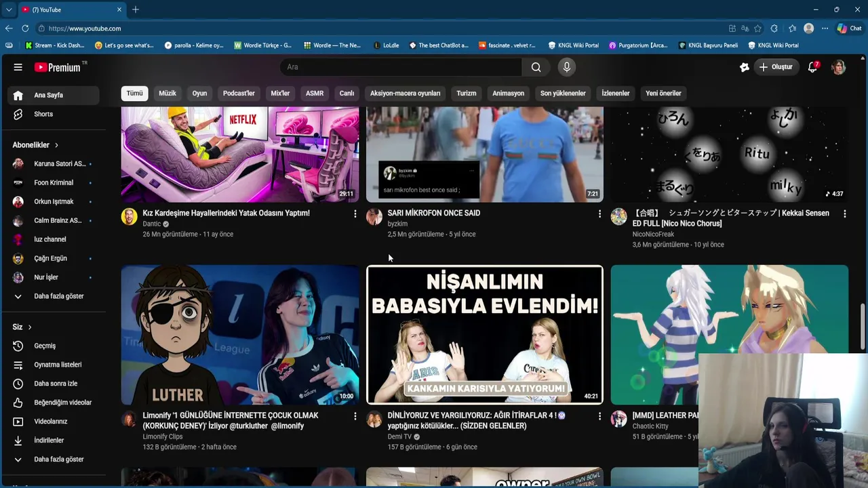Screen dimensions: 868x488
Task: Go back in browser history
Action: pos(8,28)
